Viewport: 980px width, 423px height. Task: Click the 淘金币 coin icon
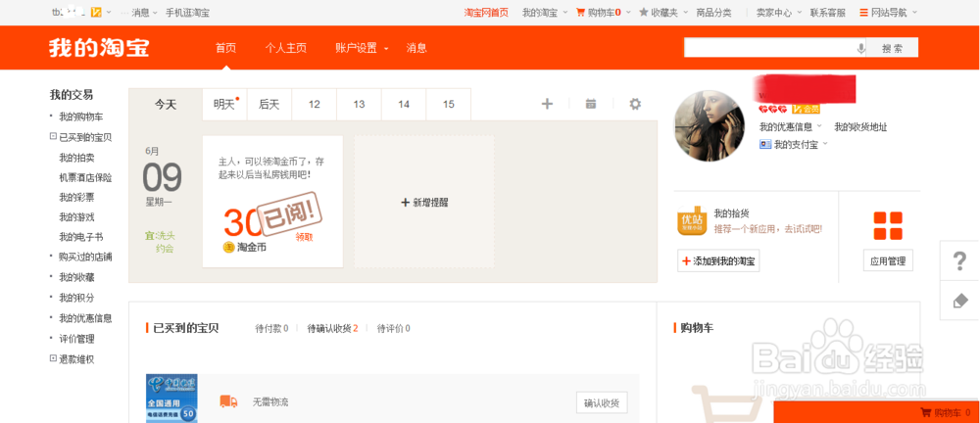[x=228, y=248]
